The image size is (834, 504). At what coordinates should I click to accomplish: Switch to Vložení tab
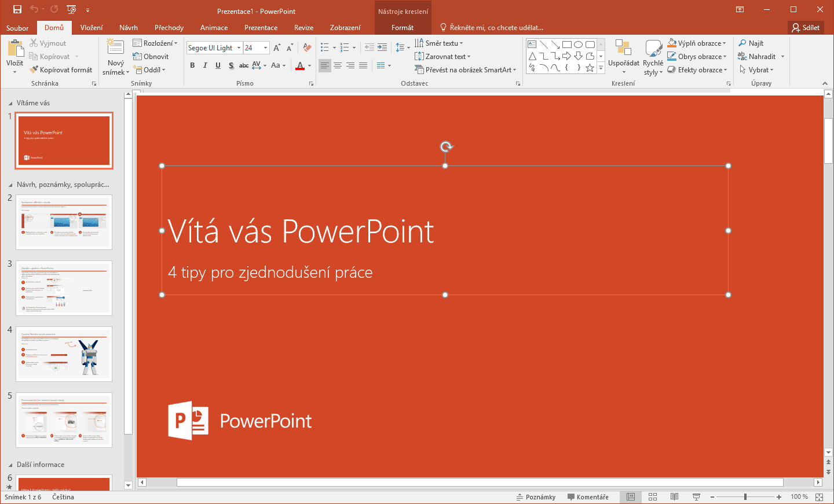coord(92,28)
